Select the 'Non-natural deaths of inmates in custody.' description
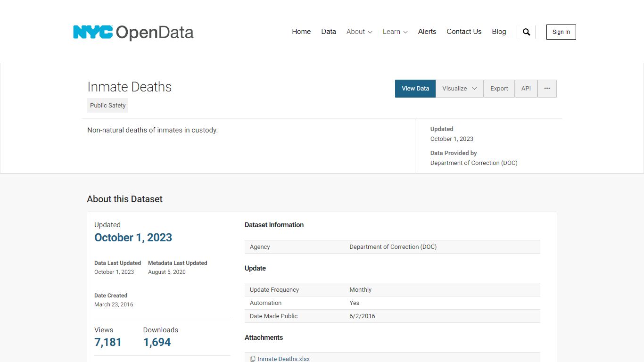 click(x=152, y=130)
